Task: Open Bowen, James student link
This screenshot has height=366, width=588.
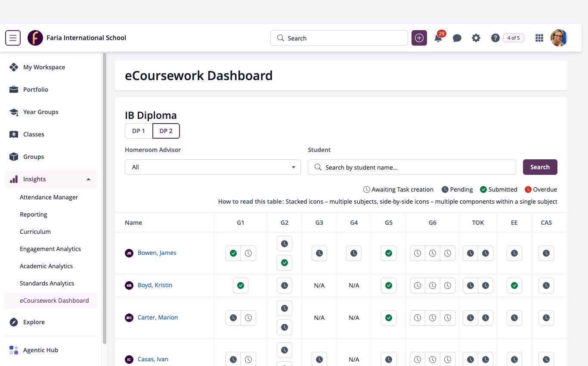Action: (x=157, y=253)
